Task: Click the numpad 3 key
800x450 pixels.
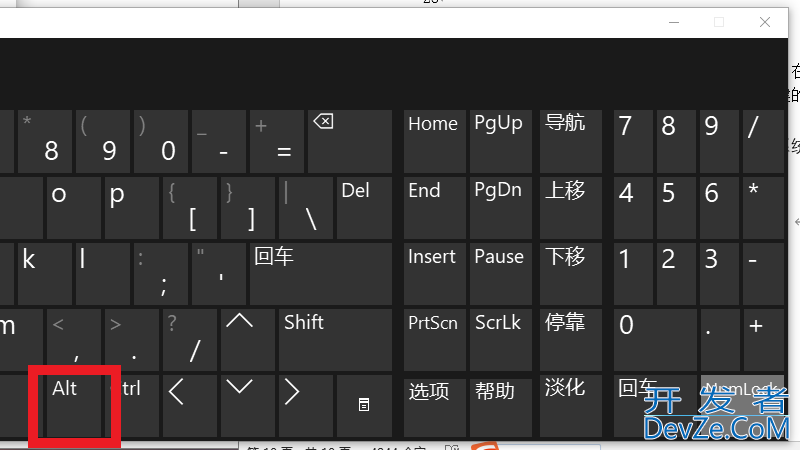Action: tap(719, 274)
